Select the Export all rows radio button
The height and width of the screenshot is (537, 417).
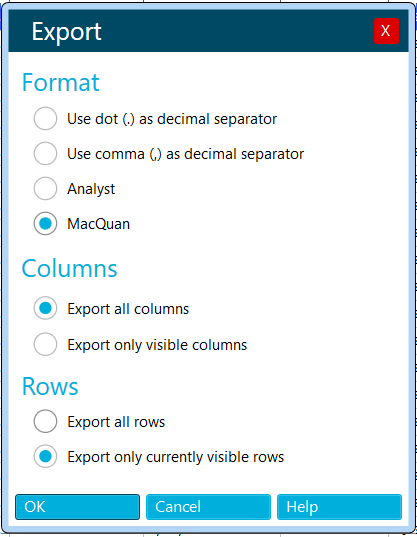click(45, 421)
